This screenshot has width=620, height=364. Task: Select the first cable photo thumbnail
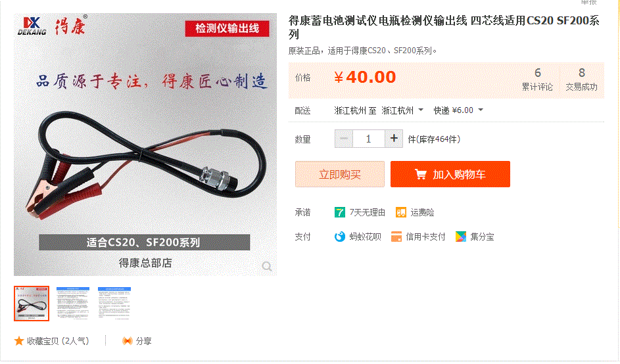pos(32,304)
